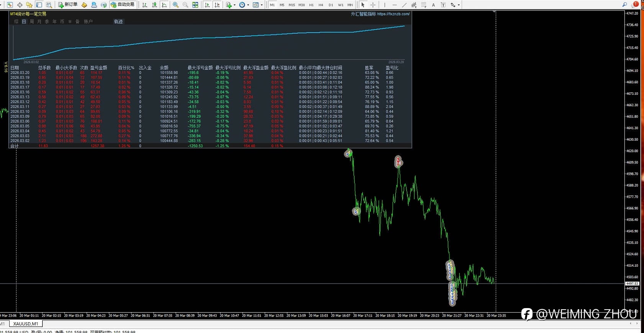
Task: Switch statistics to 综 summary tab
Action: (16, 21)
